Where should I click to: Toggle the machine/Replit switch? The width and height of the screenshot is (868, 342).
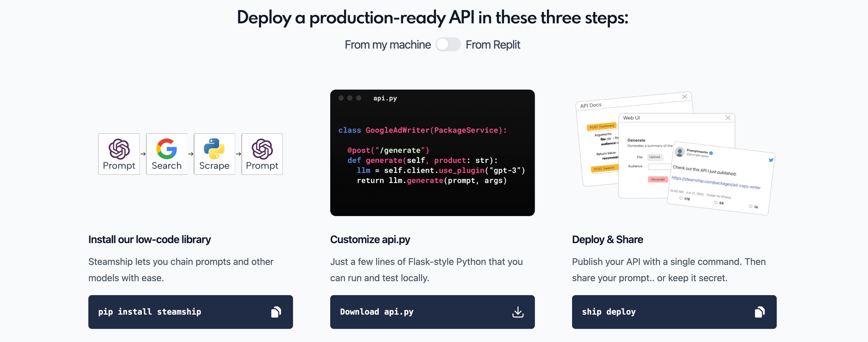(448, 44)
